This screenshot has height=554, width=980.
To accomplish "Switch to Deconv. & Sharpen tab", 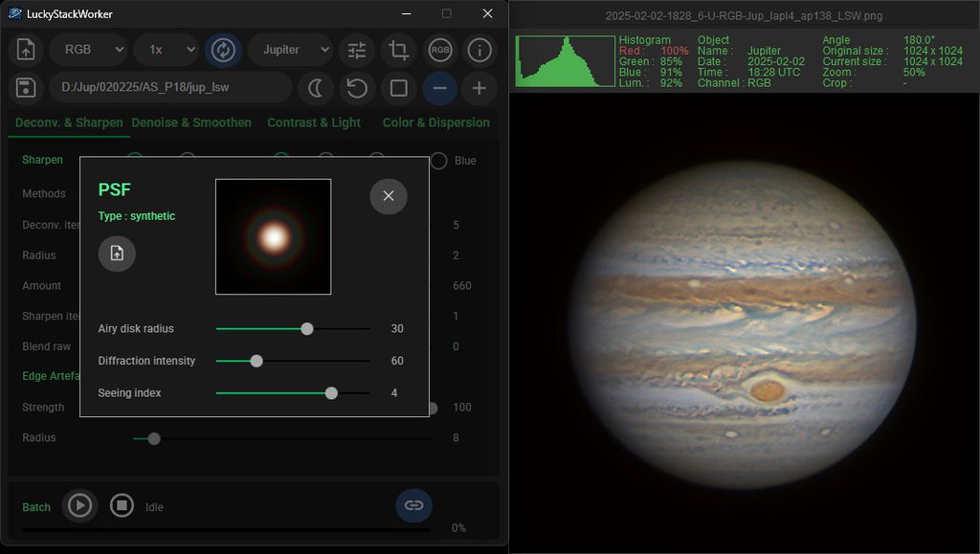I will click(x=69, y=123).
